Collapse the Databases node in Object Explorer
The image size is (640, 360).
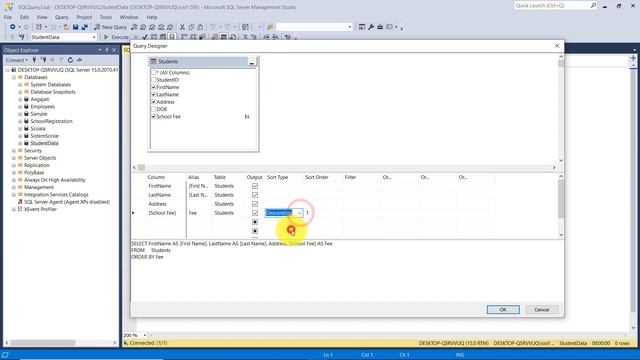coord(14,77)
